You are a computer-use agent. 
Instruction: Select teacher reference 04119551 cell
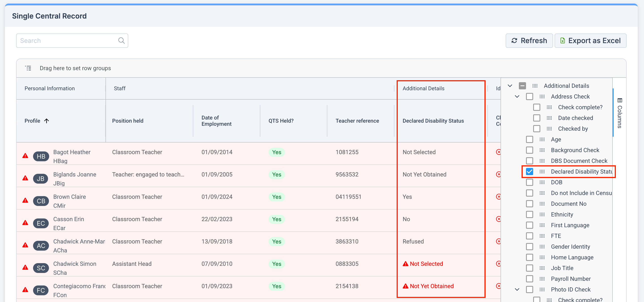coord(348,197)
